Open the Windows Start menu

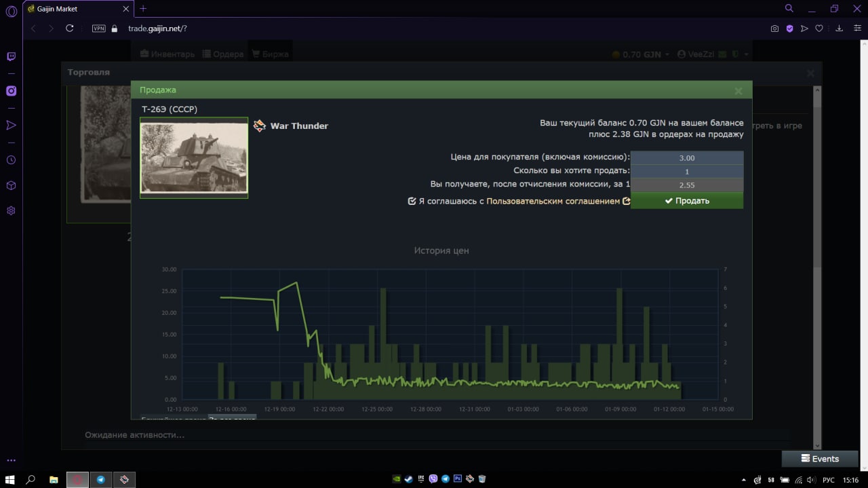tap(10, 479)
